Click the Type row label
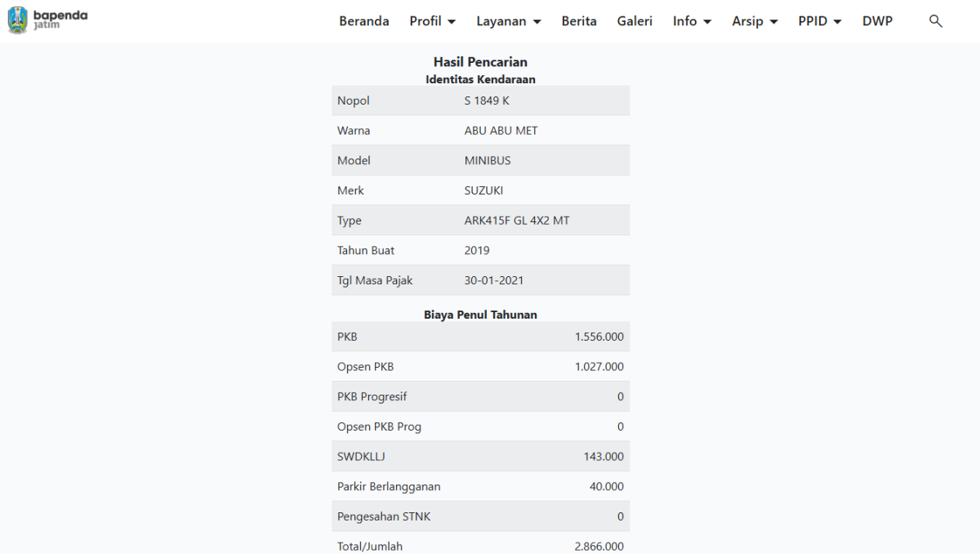Screen dimensions: 980x554 click(x=349, y=221)
